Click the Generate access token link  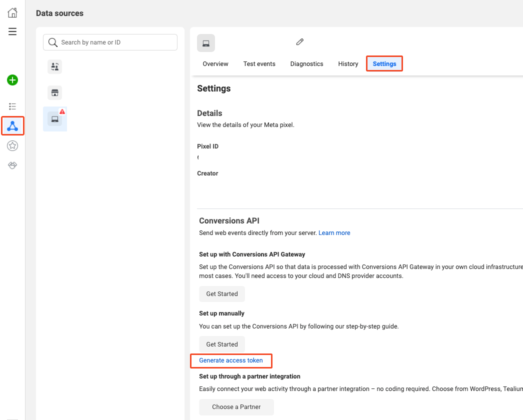tap(231, 360)
